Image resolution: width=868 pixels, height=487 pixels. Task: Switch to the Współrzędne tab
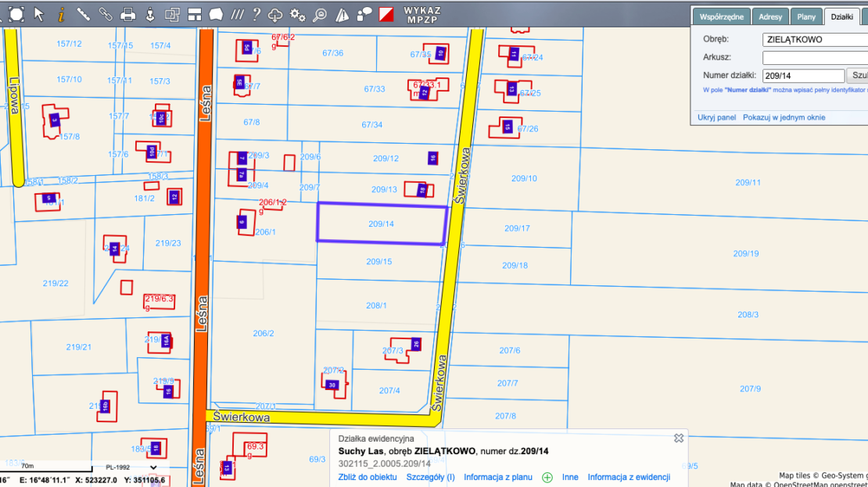click(720, 16)
